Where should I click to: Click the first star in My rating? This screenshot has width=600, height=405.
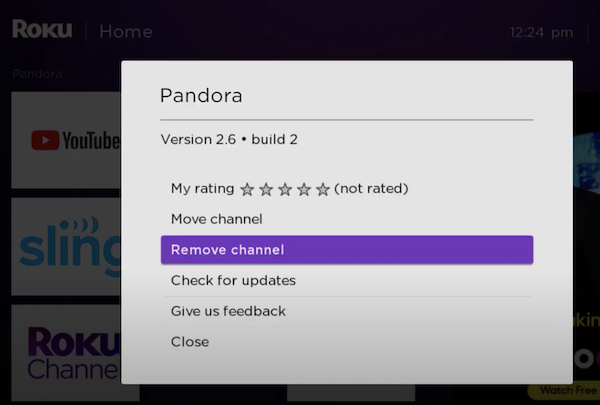pyautogui.click(x=247, y=189)
